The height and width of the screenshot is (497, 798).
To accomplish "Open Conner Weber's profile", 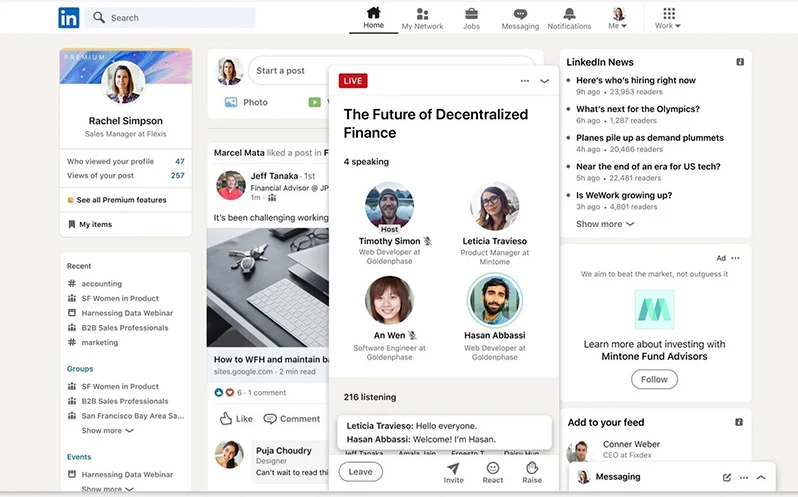I will (631, 444).
